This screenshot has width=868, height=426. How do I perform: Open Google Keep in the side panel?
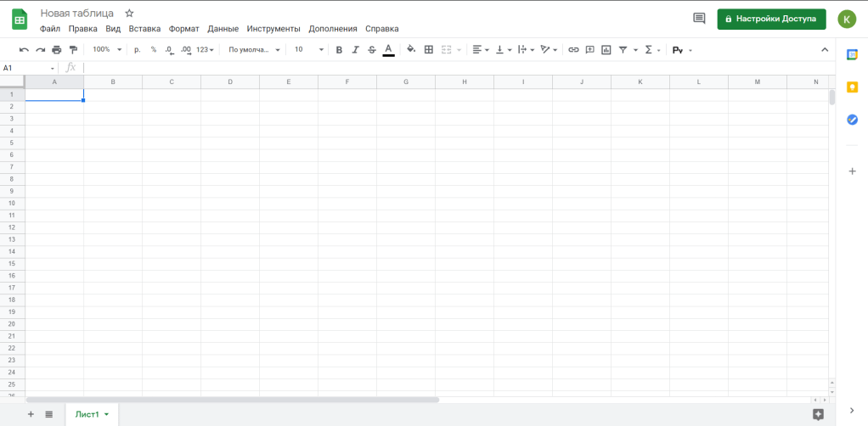tap(852, 87)
